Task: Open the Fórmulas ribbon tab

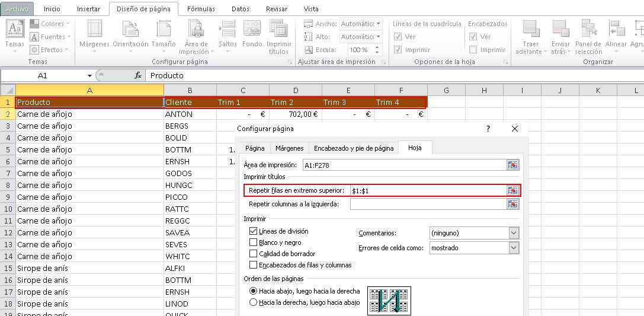Action: tap(201, 9)
